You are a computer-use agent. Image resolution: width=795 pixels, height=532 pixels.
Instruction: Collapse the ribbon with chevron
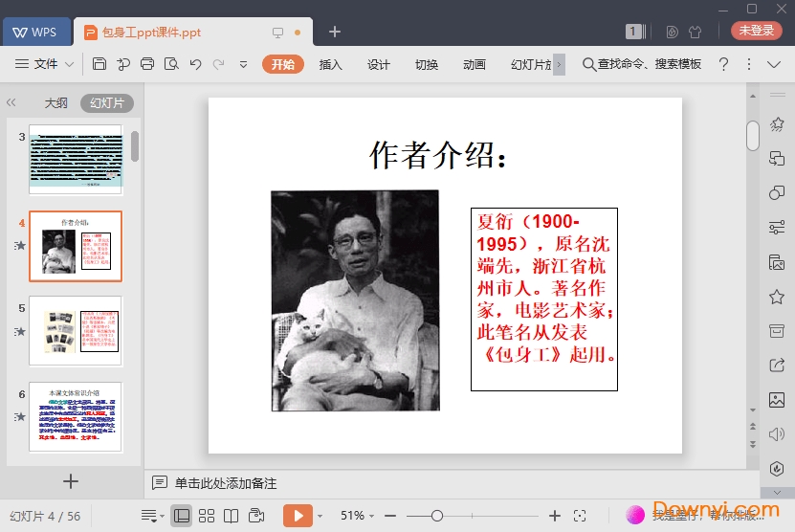774,64
